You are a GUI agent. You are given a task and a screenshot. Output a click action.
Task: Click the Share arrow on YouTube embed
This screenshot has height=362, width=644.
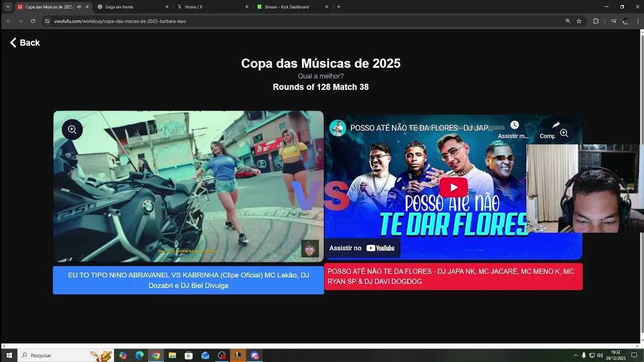(556, 125)
